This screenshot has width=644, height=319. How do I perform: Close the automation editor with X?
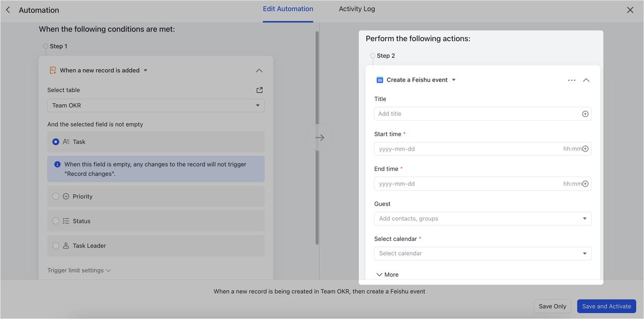pos(630,10)
